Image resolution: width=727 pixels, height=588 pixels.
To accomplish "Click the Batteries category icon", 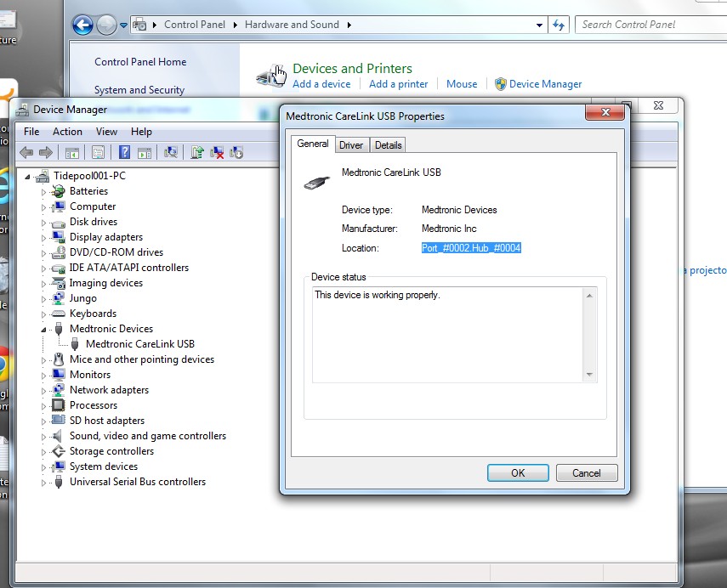I will (x=59, y=191).
